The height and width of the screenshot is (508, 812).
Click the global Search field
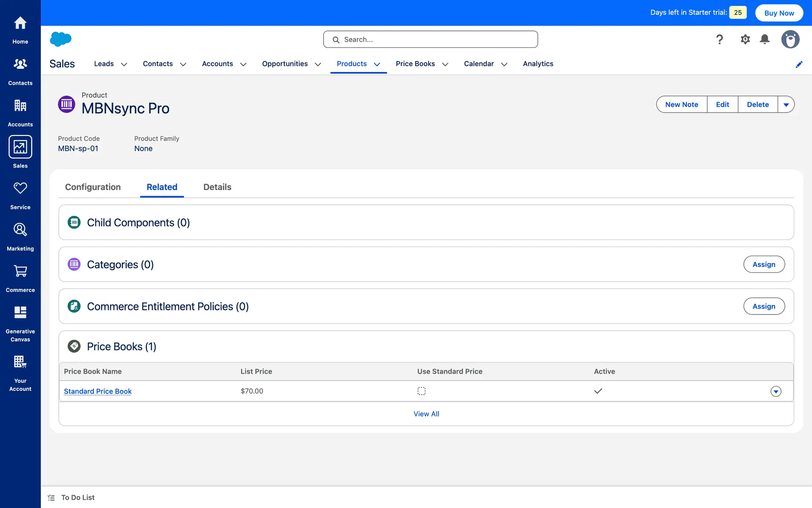(x=431, y=39)
